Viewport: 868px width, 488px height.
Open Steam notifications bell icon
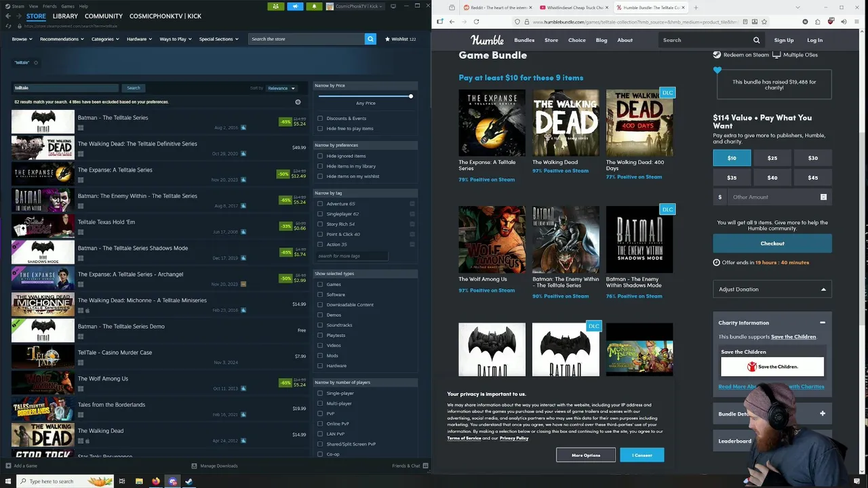(x=314, y=6)
